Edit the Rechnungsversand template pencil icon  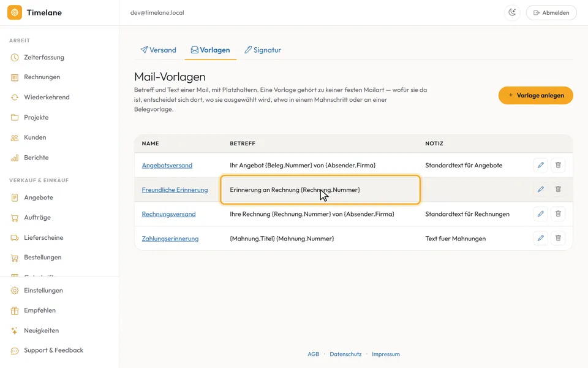(540, 213)
